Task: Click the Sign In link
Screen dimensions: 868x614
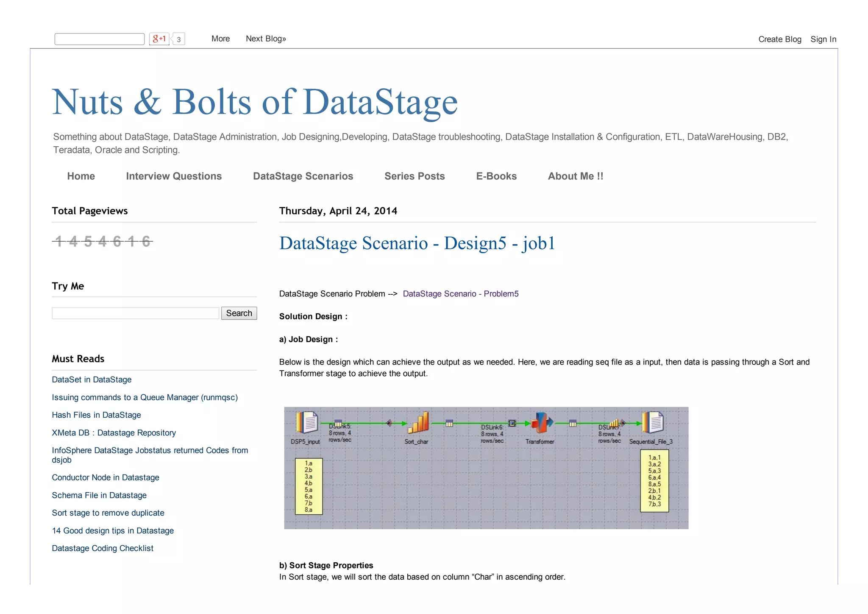Action: 823,39
